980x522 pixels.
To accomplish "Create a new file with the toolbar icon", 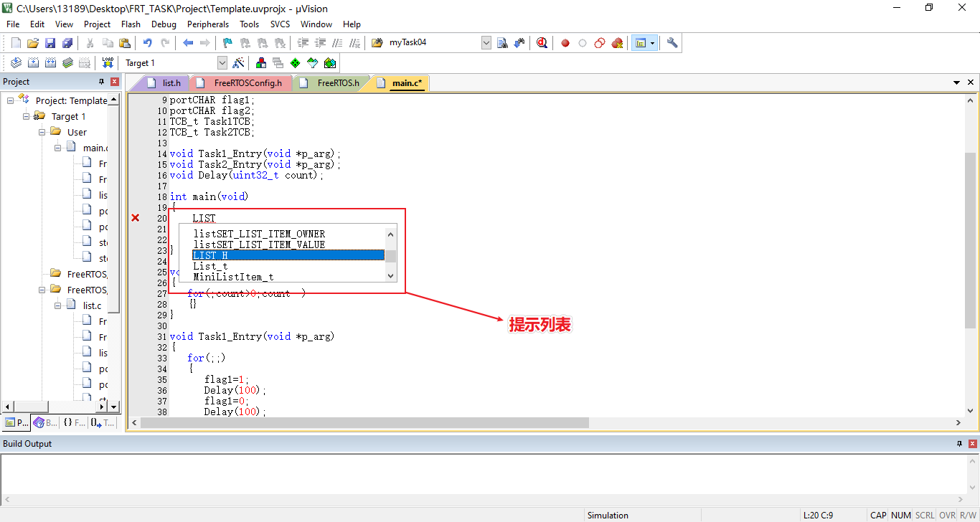I will [x=16, y=43].
